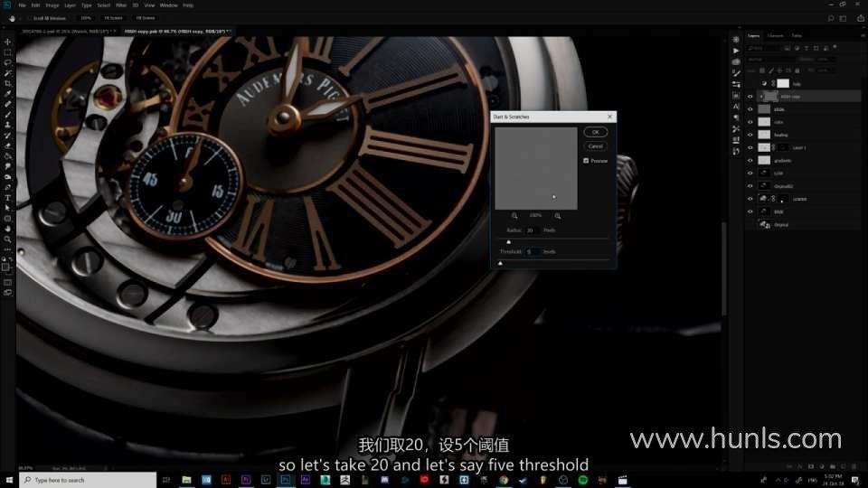Open the Image menu
868x488 pixels.
point(52,5)
